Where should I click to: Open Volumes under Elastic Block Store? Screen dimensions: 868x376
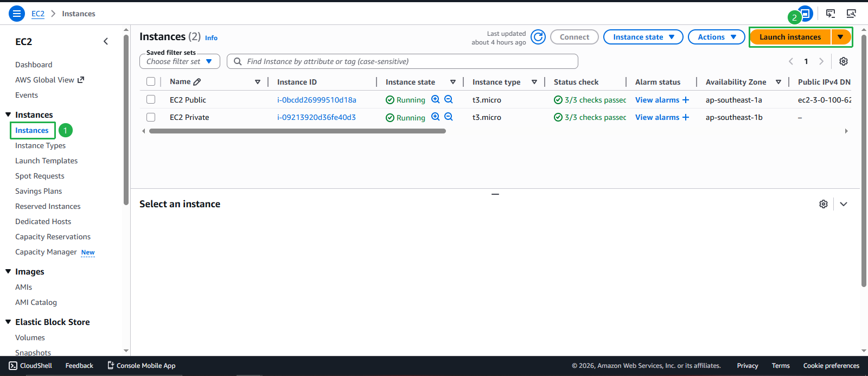[30, 337]
